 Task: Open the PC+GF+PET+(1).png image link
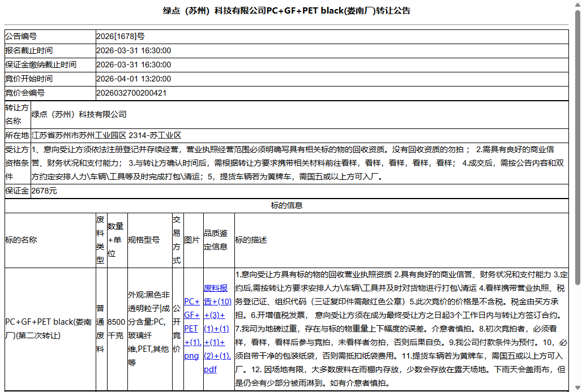[x=192, y=328]
